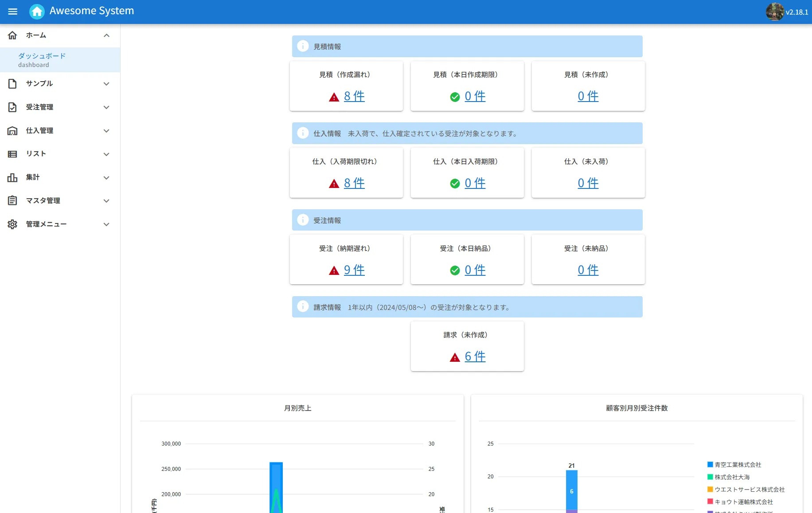Expand the サンプル menu chevron
The height and width of the screenshot is (513, 812).
tap(106, 84)
